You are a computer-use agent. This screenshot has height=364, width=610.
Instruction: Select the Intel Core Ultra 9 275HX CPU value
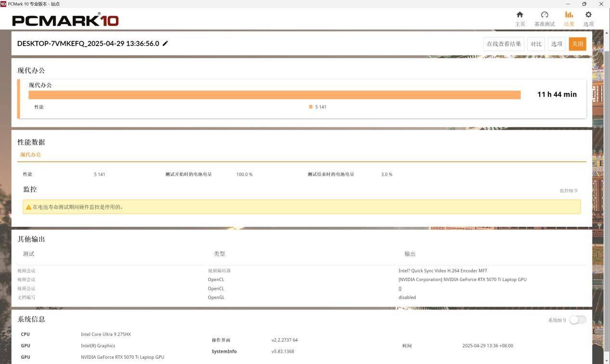[x=106, y=334]
